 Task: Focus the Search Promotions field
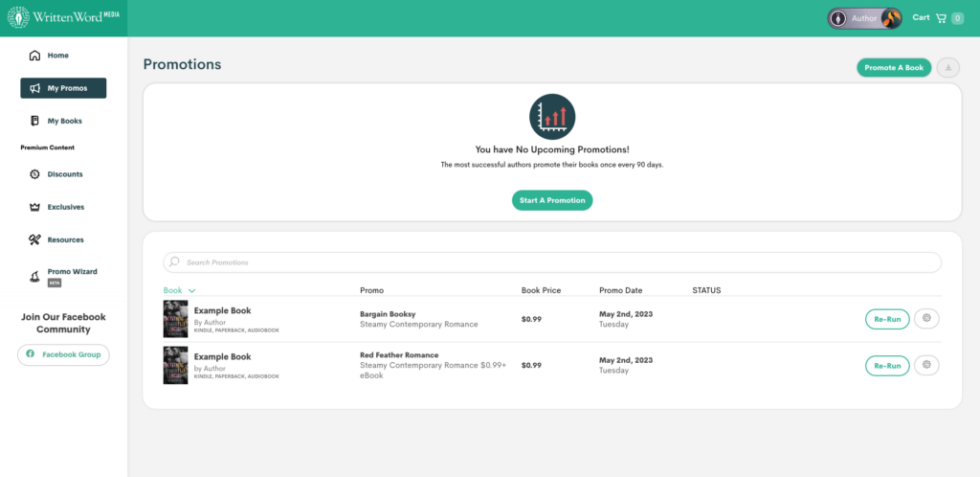pyautogui.click(x=552, y=262)
